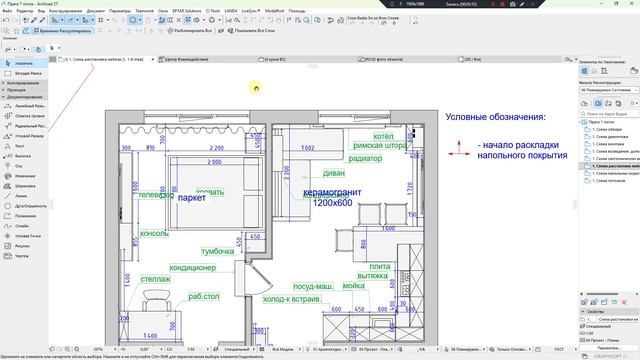Click the eyedropper pick-up parameters icon

pyautogui.click(x=34, y=20)
